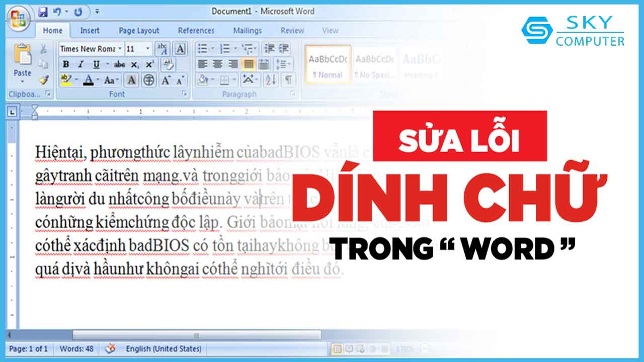Viewport: 644px width, 362px height.
Task: Toggle italic formatting
Action: point(80,64)
